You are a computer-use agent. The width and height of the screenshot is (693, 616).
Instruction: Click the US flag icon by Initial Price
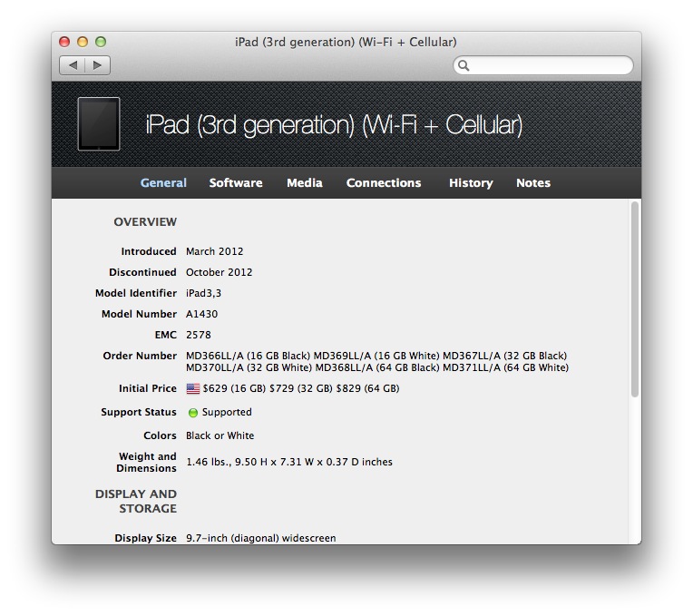pos(192,388)
